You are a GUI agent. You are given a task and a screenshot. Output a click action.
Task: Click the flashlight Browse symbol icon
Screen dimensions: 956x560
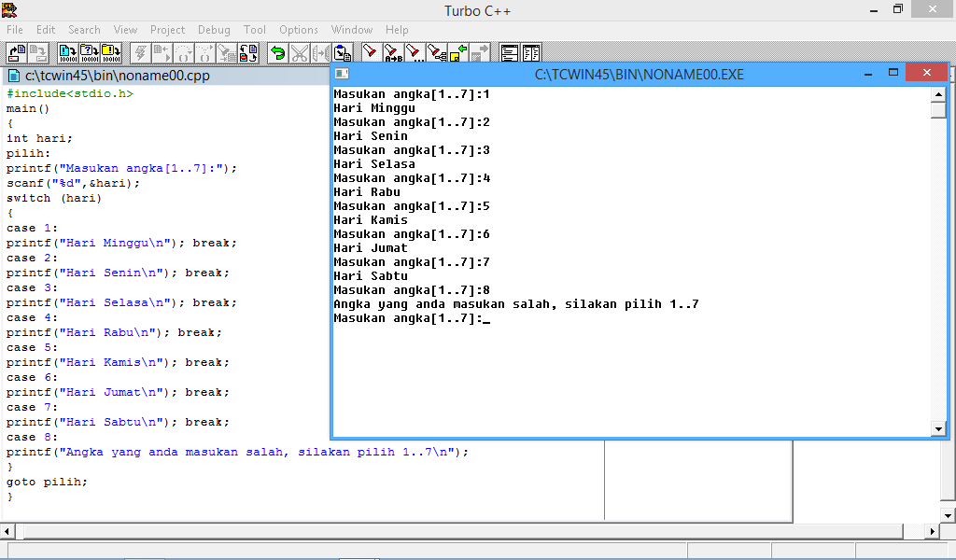point(437,53)
